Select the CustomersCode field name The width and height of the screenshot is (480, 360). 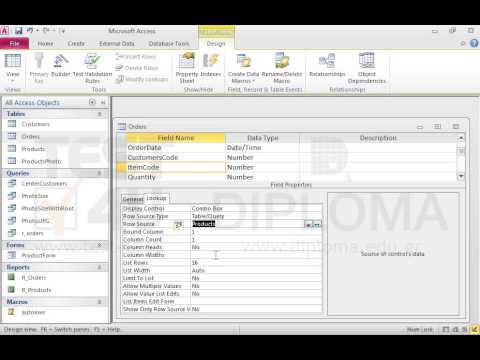(x=176, y=157)
